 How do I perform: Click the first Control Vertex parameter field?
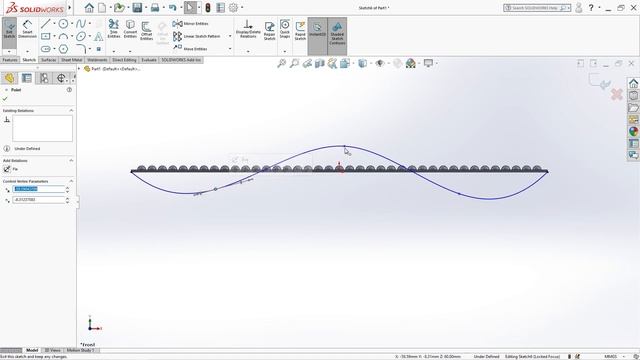tap(38, 189)
